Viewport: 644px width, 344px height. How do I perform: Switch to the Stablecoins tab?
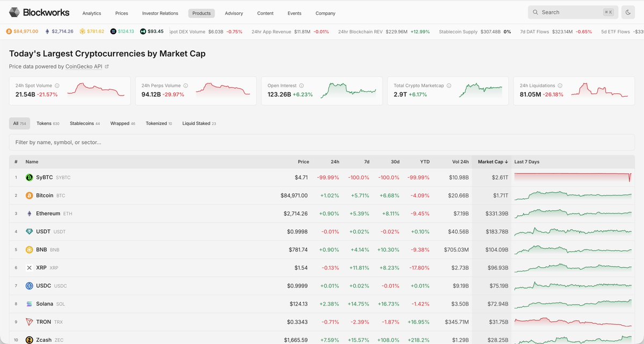pyautogui.click(x=85, y=123)
